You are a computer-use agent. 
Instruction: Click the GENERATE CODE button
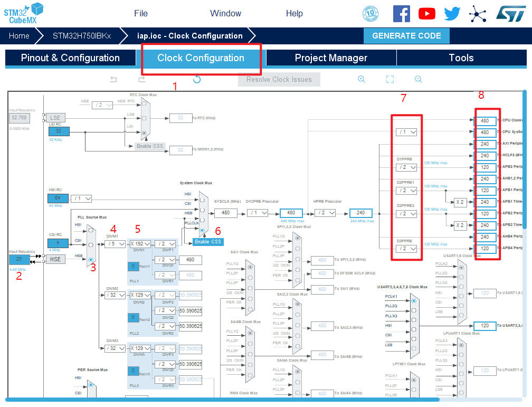pyautogui.click(x=406, y=36)
